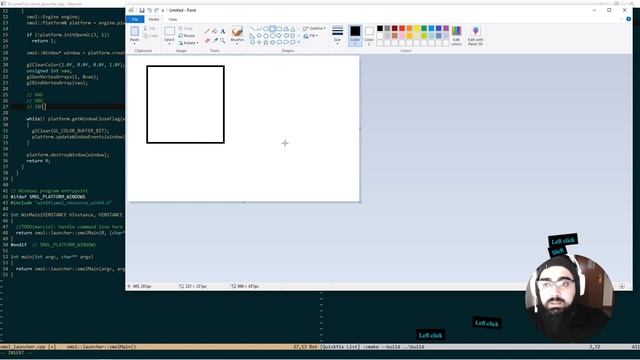Screen dimensions: 640x360
Task: Open the line Size dropdown
Action: (337, 35)
